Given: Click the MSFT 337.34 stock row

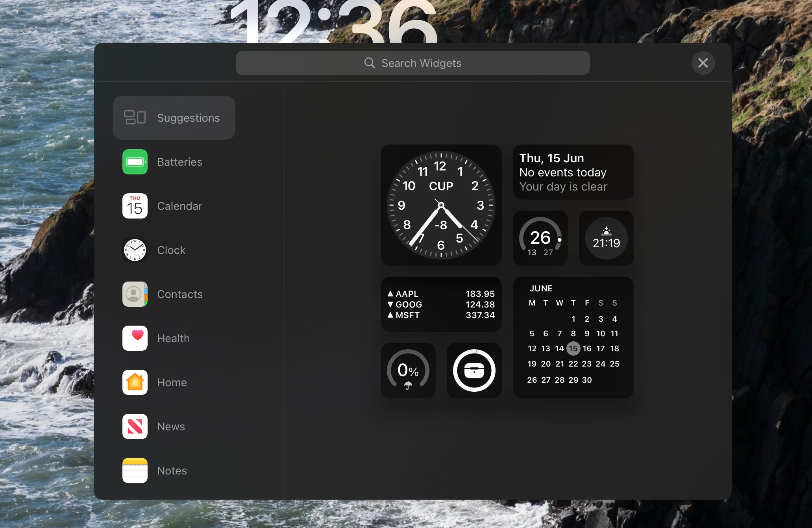Looking at the screenshot, I should pyautogui.click(x=441, y=315).
